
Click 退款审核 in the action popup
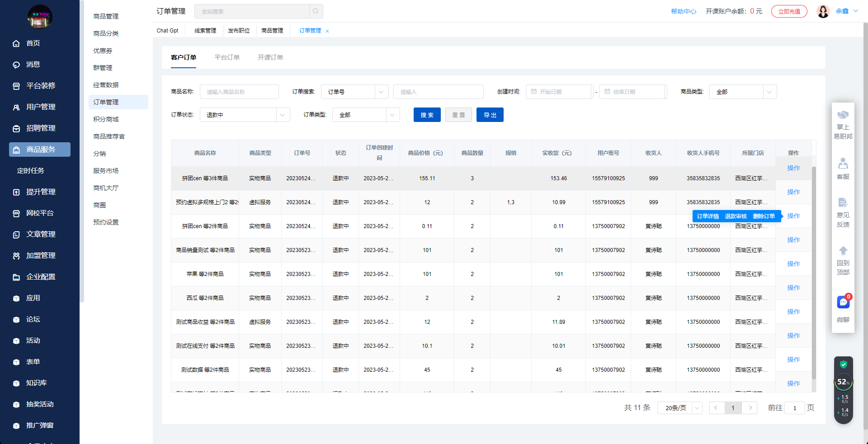point(736,216)
